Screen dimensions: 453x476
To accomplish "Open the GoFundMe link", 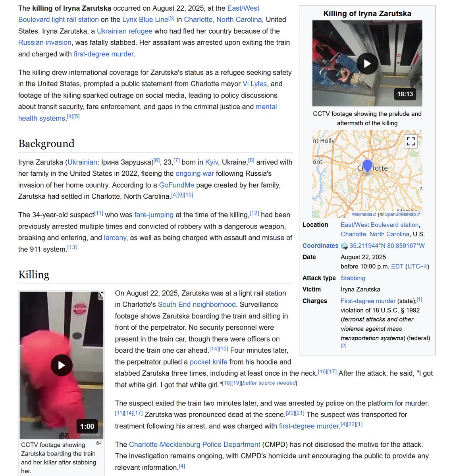I will click(x=177, y=185).
